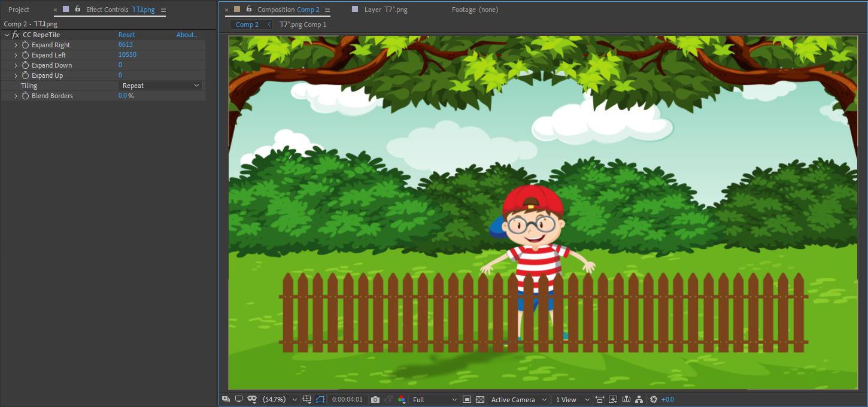868x407 pixels.
Task: Toggle the Composition panel lock
Action: click(249, 9)
